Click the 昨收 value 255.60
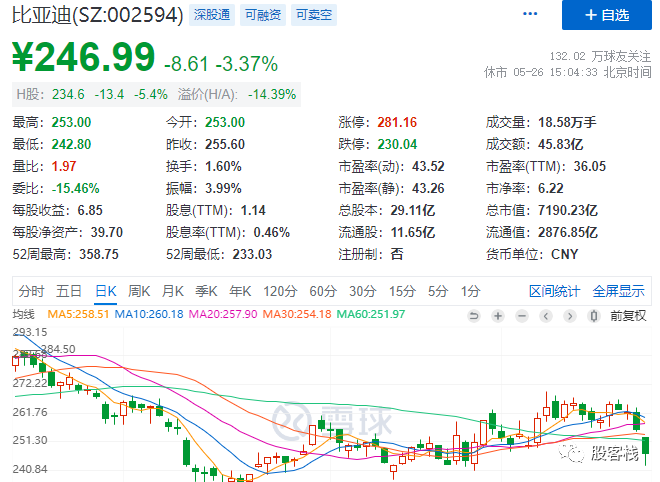Screen dimensions: 660x482 pos(225,144)
